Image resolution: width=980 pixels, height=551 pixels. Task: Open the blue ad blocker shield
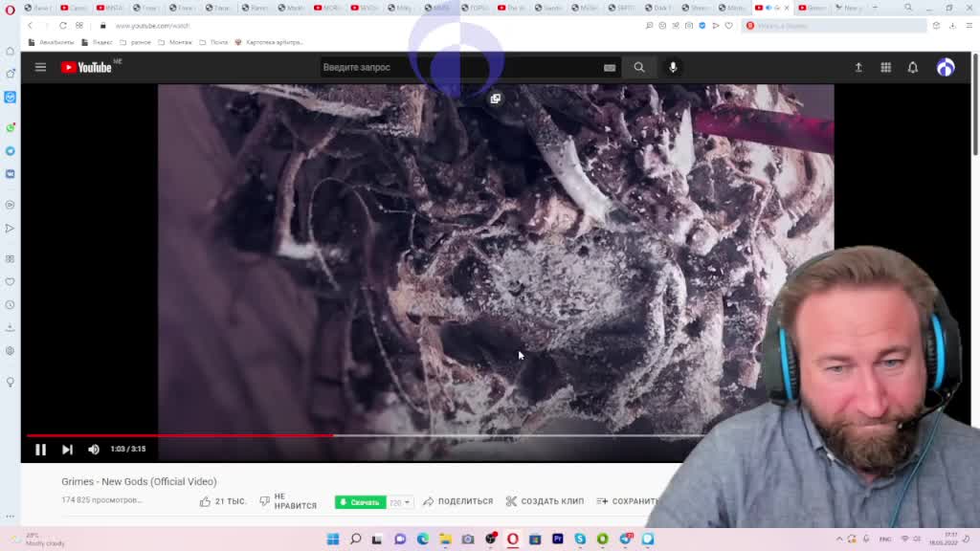(702, 26)
